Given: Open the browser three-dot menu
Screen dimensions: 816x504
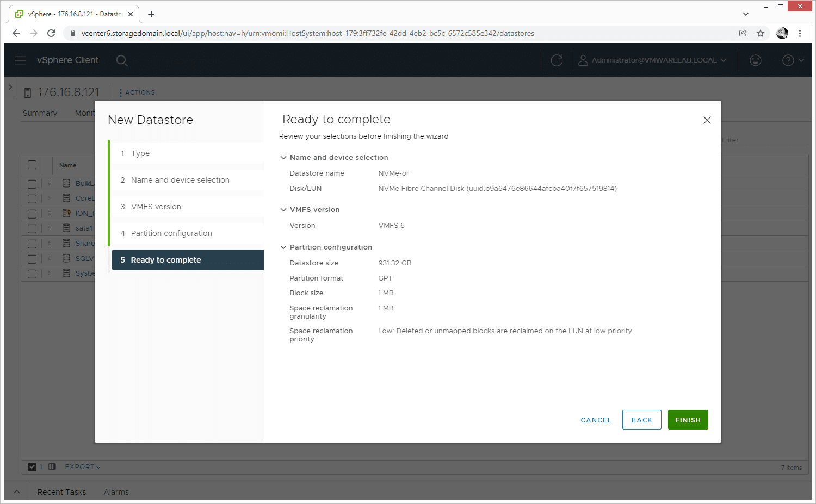Looking at the screenshot, I should [800, 33].
